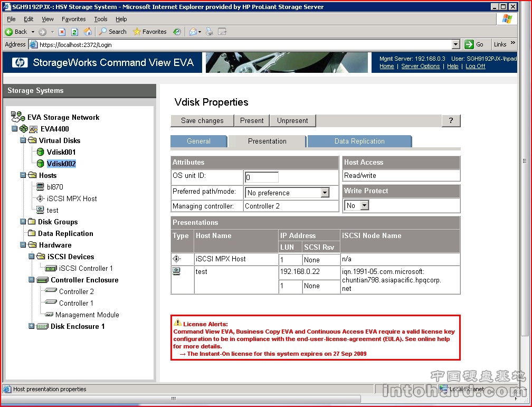Viewport: 532px width, 407px height.
Task: Click the Controller 1 hardware icon
Action: tap(51, 302)
